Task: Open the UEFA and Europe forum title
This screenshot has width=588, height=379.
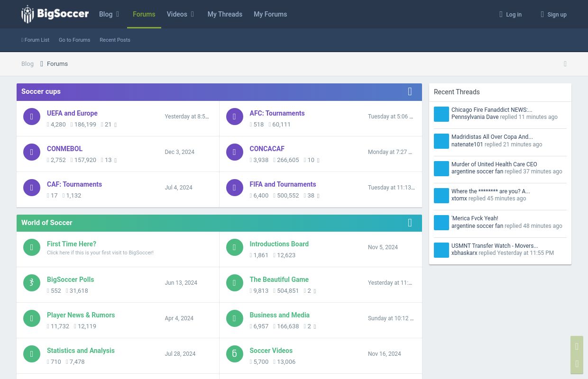Action: point(72,113)
